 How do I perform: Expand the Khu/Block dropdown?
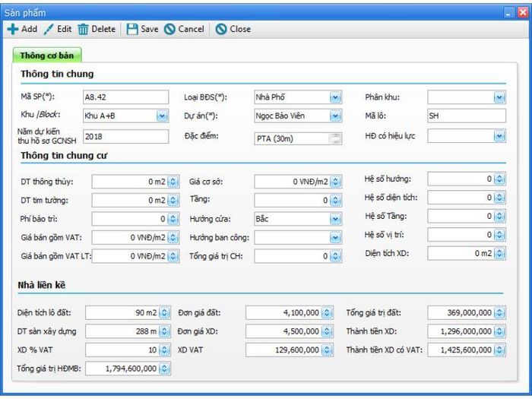point(162,116)
